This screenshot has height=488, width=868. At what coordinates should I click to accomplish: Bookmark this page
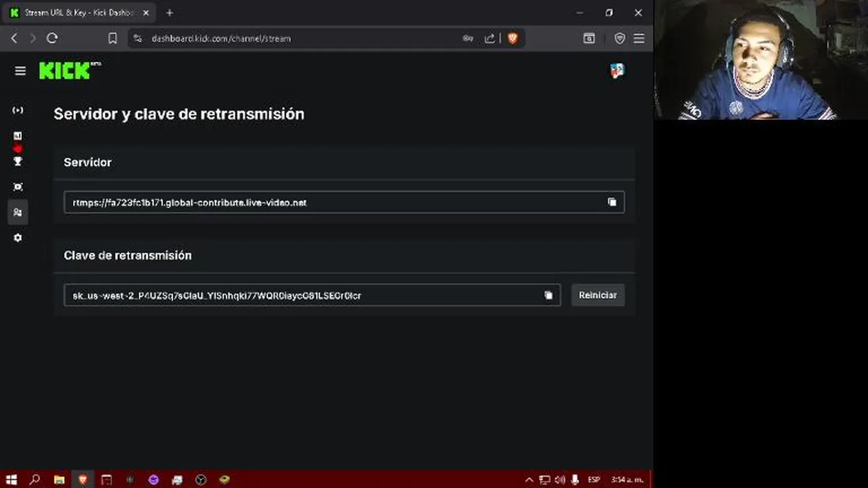[113, 39]
